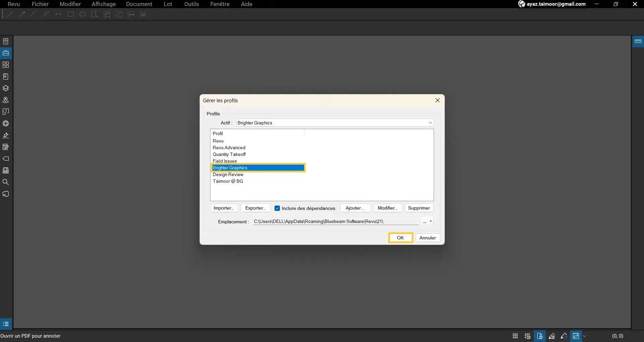This screenshot has width=644, height=342.
Task: Select the Ellipse tool
Action: 82,14
